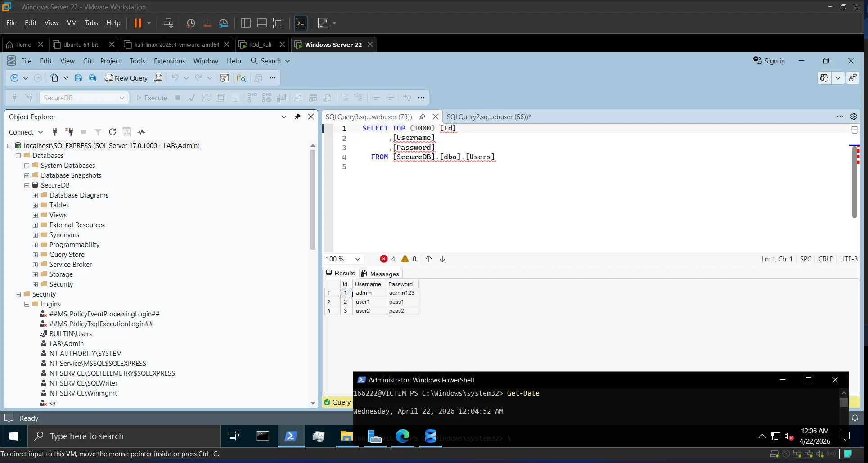Pin the Object Explorer panel
Screen dimensions: 868x463
click(297, 117)
